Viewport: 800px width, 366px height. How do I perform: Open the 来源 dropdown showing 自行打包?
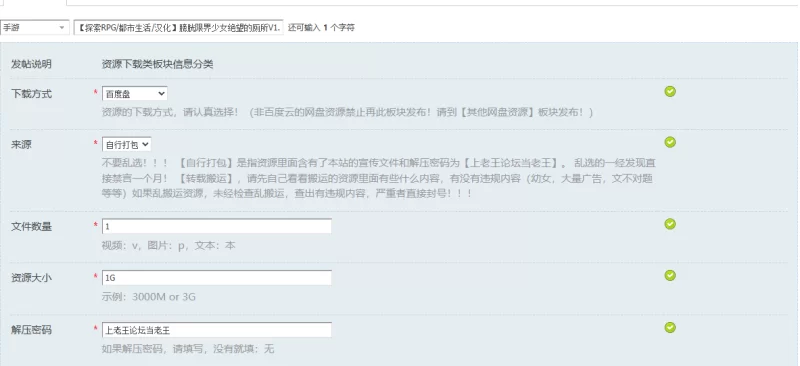click(127, 144)
